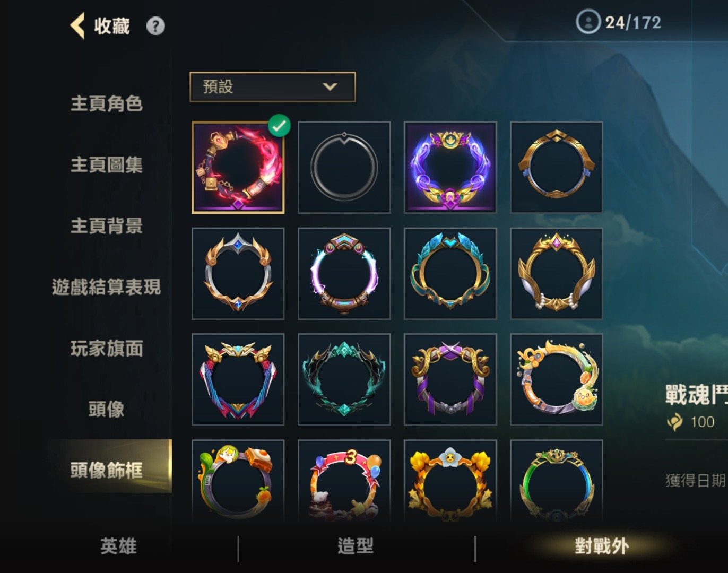This screenshot has width=728, height=573.
Task: Open the question mark help icon
Action: pyautogui.click(x=155, y=26)
